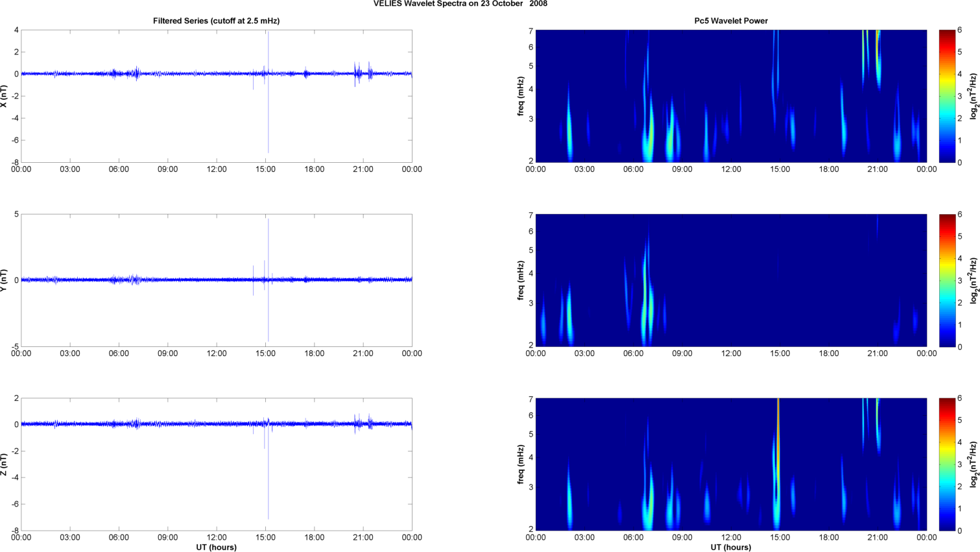Select the 'Filtered Series (cutoff at 2.5 mHz)' heading

216,21
